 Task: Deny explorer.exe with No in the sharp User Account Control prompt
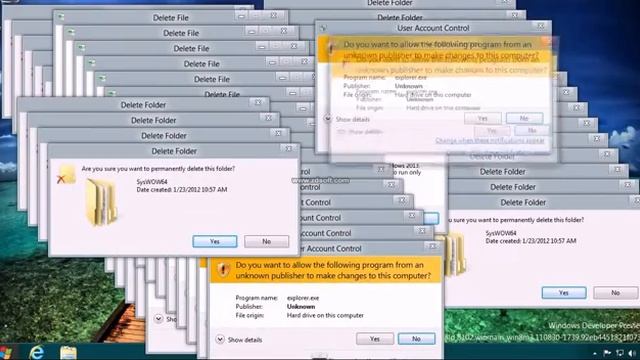(416, 339)
